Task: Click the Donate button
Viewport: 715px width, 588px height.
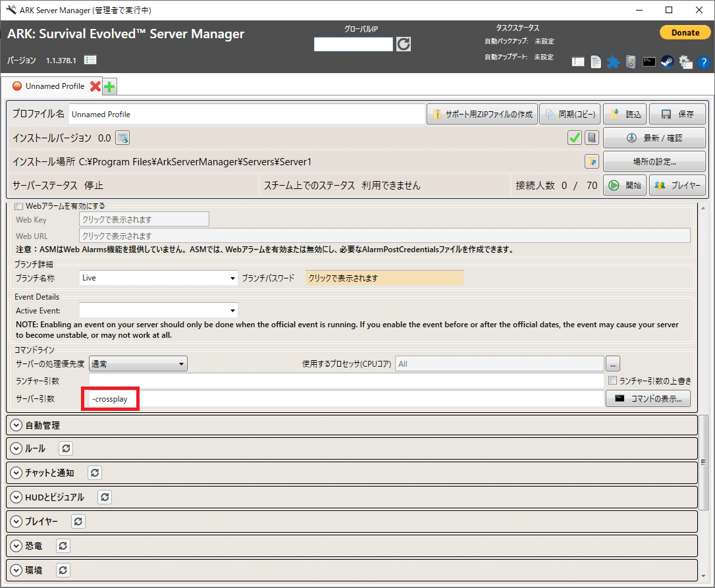Action: tap(685, 32)
